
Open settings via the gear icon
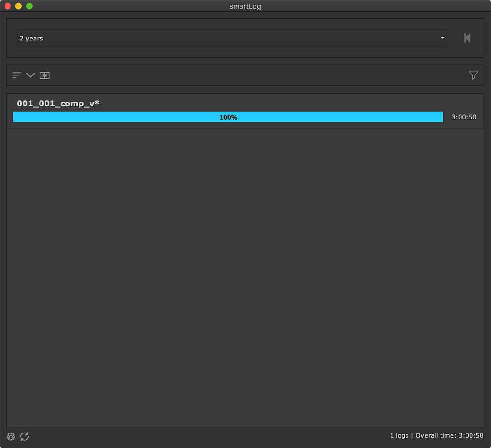(x=11, y=437)
